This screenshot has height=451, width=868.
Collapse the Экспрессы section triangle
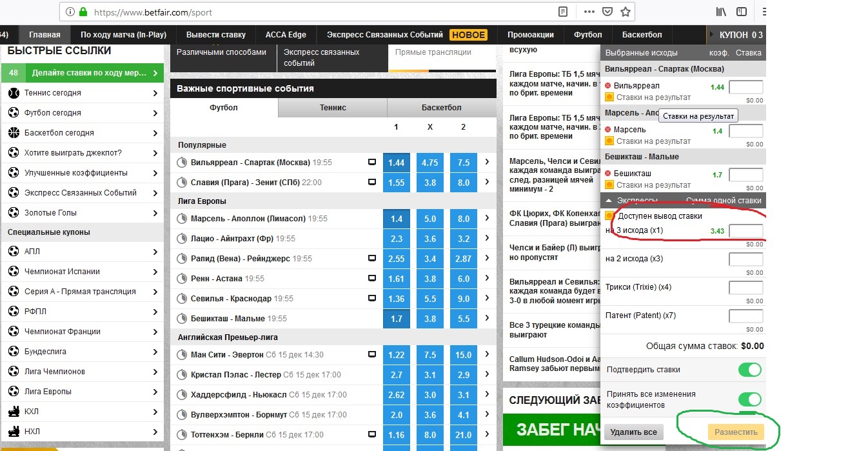click(x=609, y=201)
